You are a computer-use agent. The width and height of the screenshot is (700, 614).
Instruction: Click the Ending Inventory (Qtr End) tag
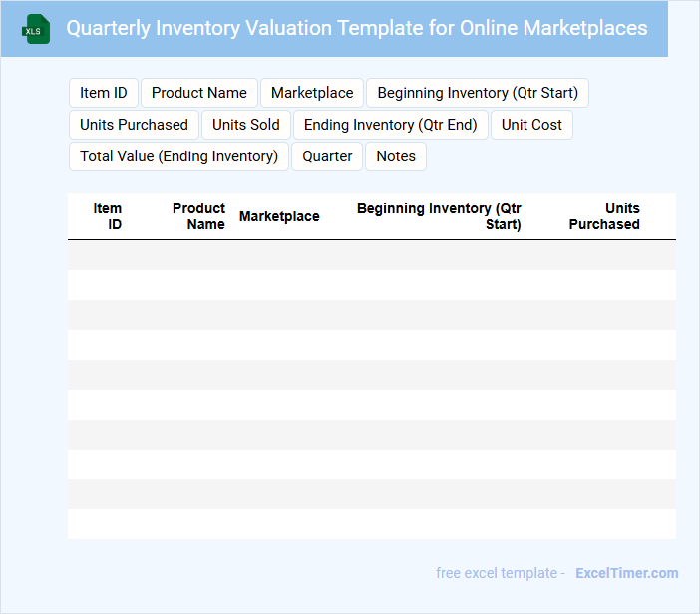point(391,125)
